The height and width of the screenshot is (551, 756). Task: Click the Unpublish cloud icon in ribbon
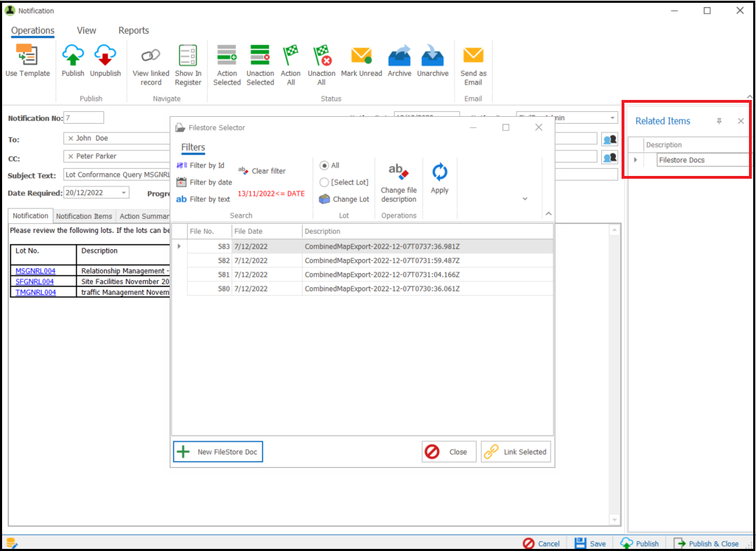[x=105, y=55]
